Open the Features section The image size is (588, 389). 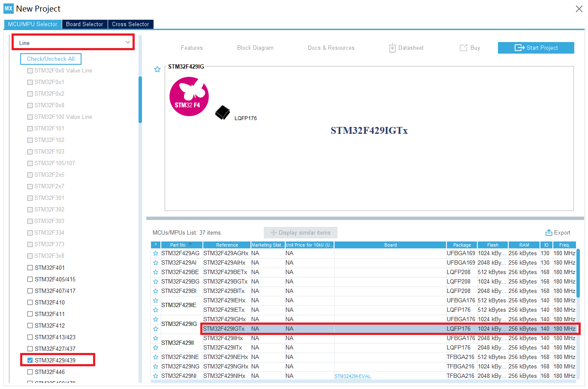(192, 48)
